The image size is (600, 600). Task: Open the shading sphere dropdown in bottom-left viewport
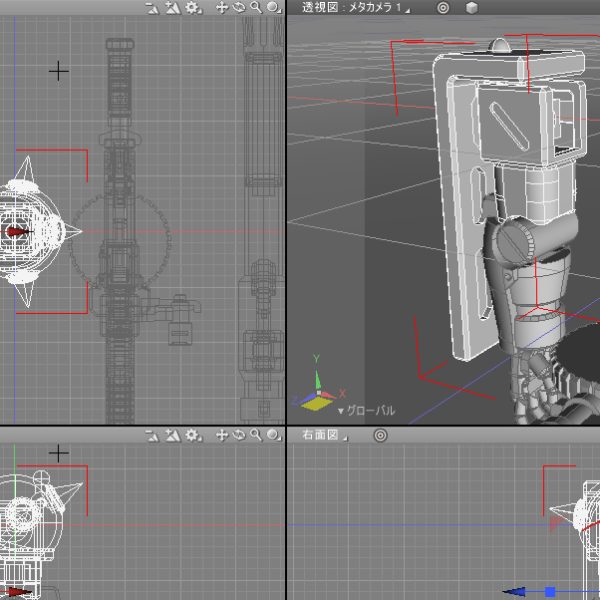tap(273, 435)
